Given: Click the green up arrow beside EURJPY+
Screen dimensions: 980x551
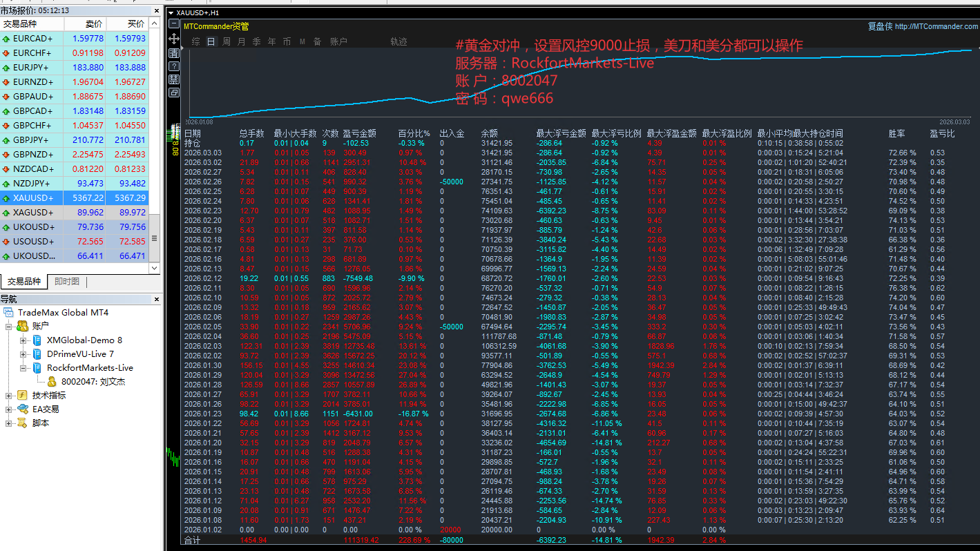Looking at the screenshot, I should (6, 68).
